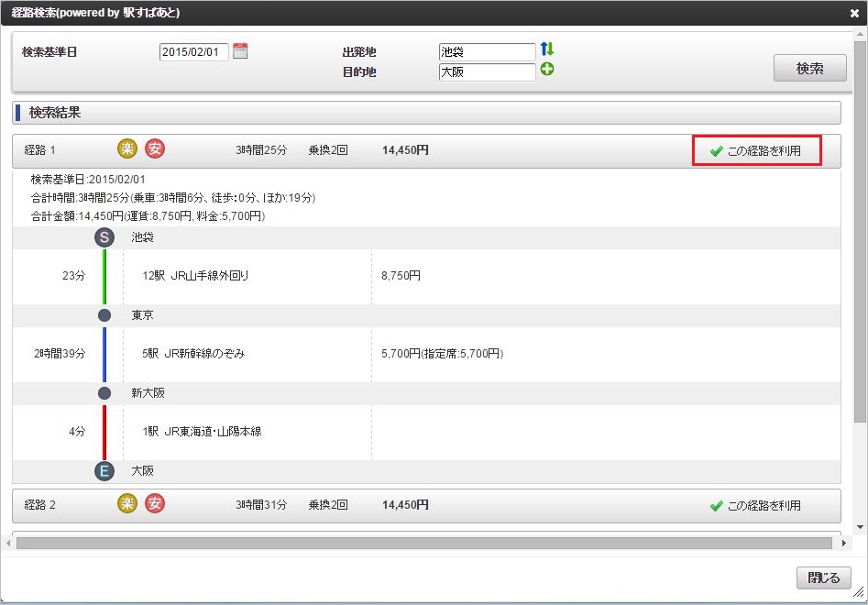Click the 新大阪 transfer station dot

point(104,393)
